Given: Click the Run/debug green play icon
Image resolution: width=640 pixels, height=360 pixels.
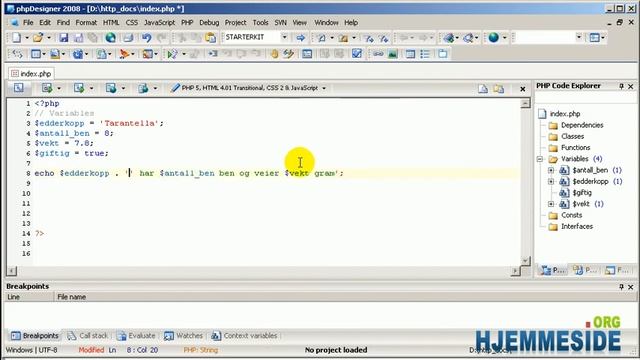Looking at the screenshot, I should coord(172,53).
